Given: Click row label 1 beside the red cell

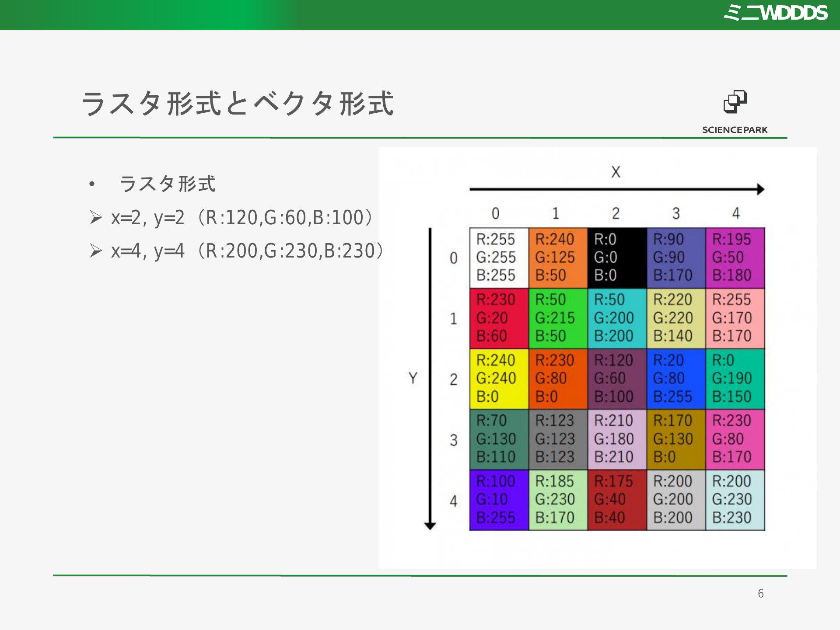Looking at the screenshot, I should click(x=454, y=319).
